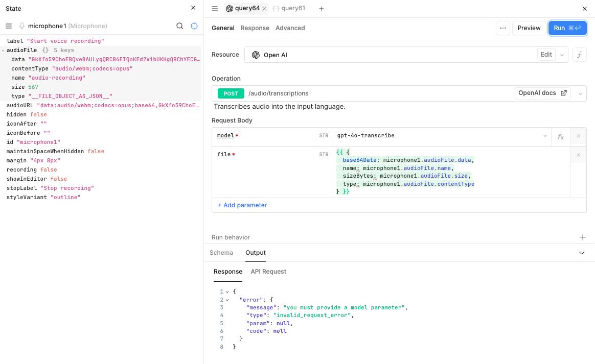595x364 pixels.
Task: Open the General tab
Action: (x=223, y=28)
